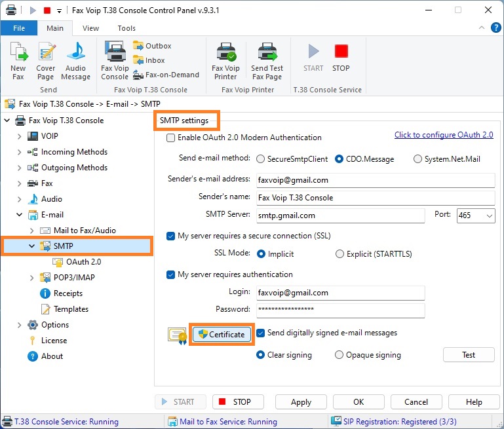The image size is (504, 429).
Task: Click the quick access red stop icon
Action: tap(47, 10)
